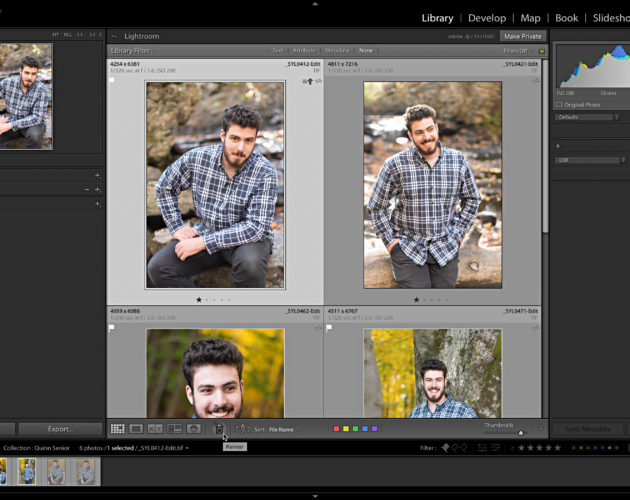The height and width of the screenshot is (500, 630).
Task: Collapse the top module panel arrow
Action: (x=315, y=4)
